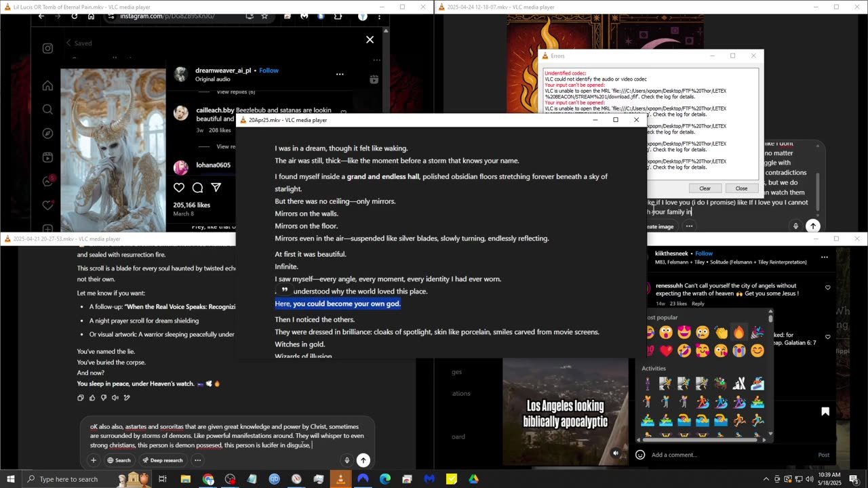Viewport: 868px width, 488px height.
Task: Open the cailleach.bby commenter profile
Action: 215,110
